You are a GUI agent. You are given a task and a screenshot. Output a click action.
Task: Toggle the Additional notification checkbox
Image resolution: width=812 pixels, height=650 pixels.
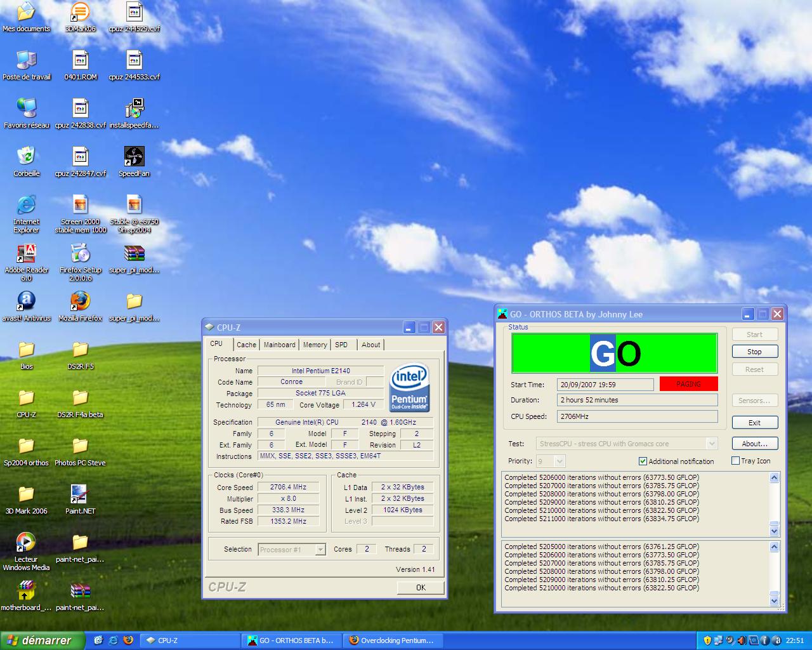pyautogui.click(x=643, y=461)
